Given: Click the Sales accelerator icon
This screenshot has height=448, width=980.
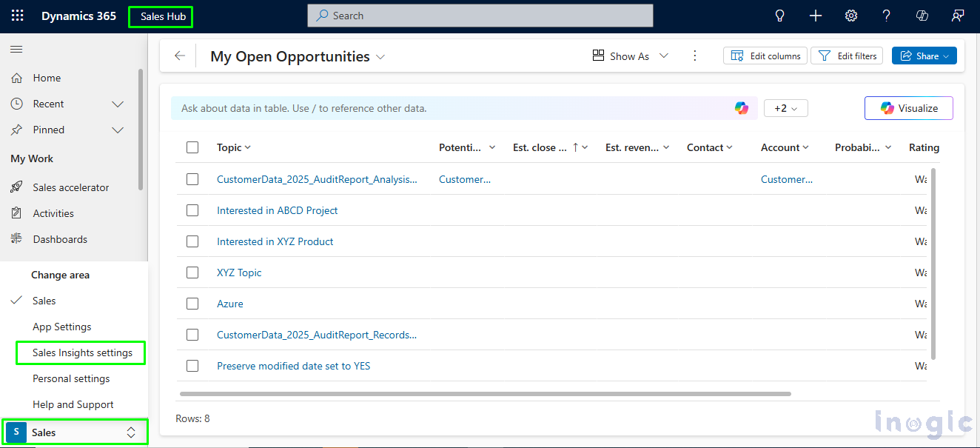Looking at the screenshot, I should (x=16, y=187).
